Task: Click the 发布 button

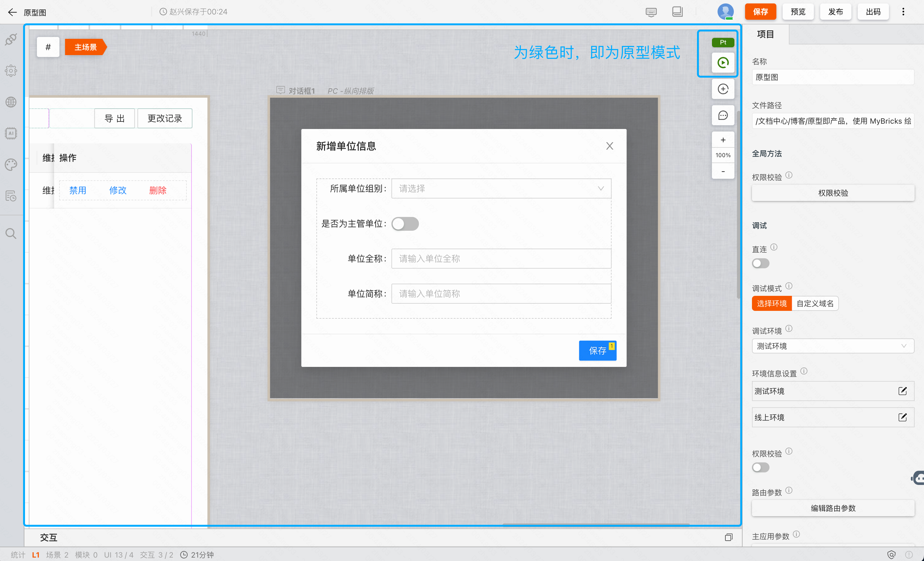Action: pyautogui.click(x=835, y=12)
